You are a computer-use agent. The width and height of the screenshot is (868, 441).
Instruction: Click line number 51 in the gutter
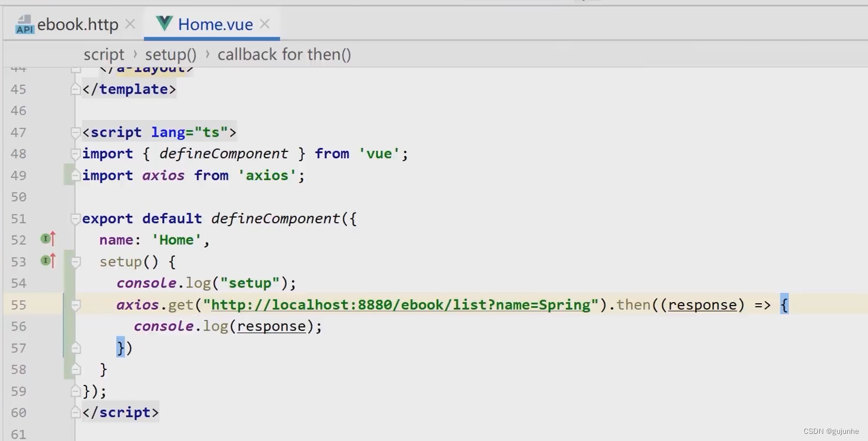[x=18, y=218]
